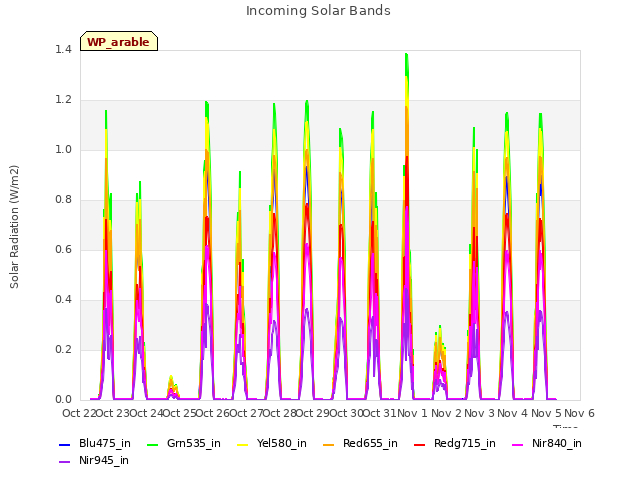Select the Blu475_in legend label
640x480 pixels.
pos(105,444)
